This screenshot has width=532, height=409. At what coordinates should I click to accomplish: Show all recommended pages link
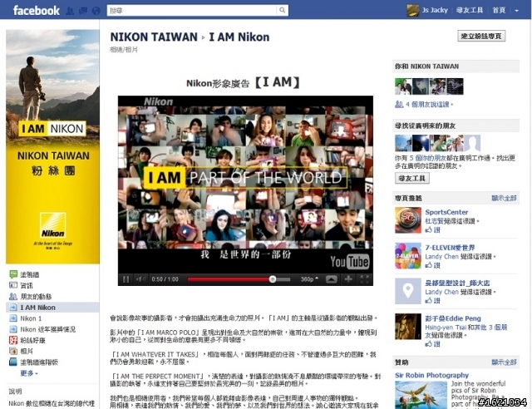[x=505, y=198]
